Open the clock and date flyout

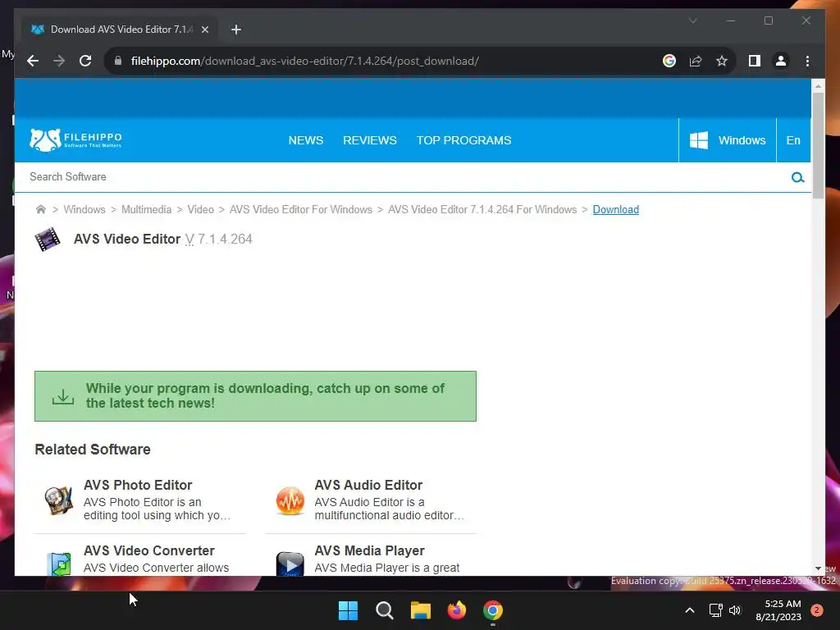(778, 610)
